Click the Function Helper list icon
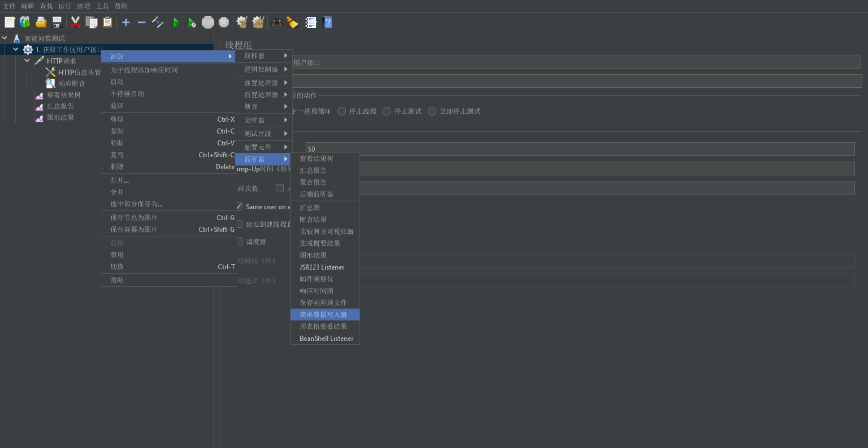 pyautogui.click(x=311, y=23)
